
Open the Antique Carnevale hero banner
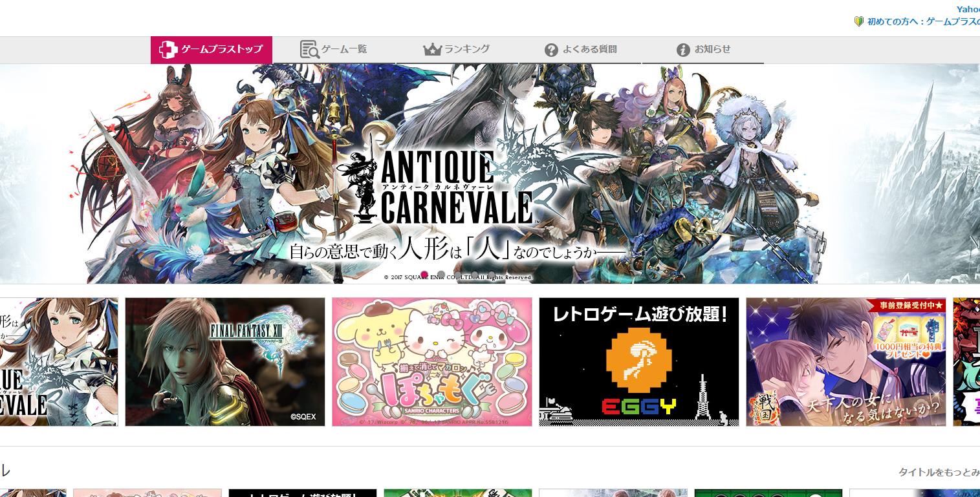point(490,173)
